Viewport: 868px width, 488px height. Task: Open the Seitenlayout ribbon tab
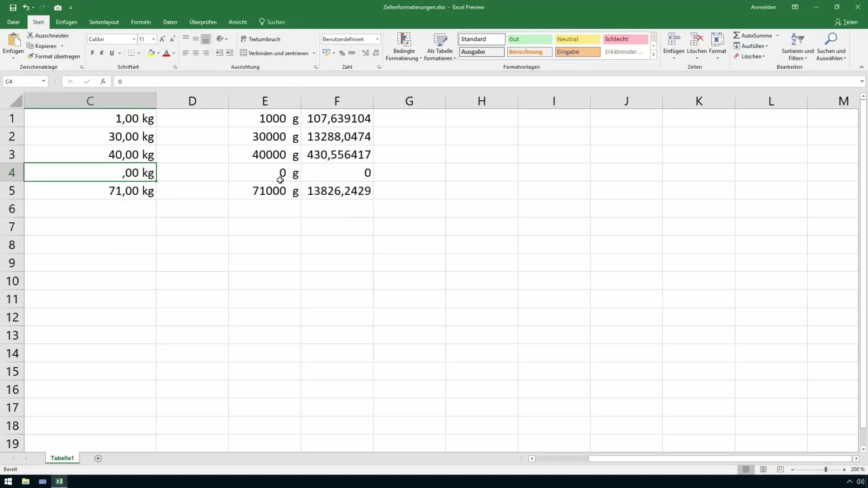pos(104,22)
